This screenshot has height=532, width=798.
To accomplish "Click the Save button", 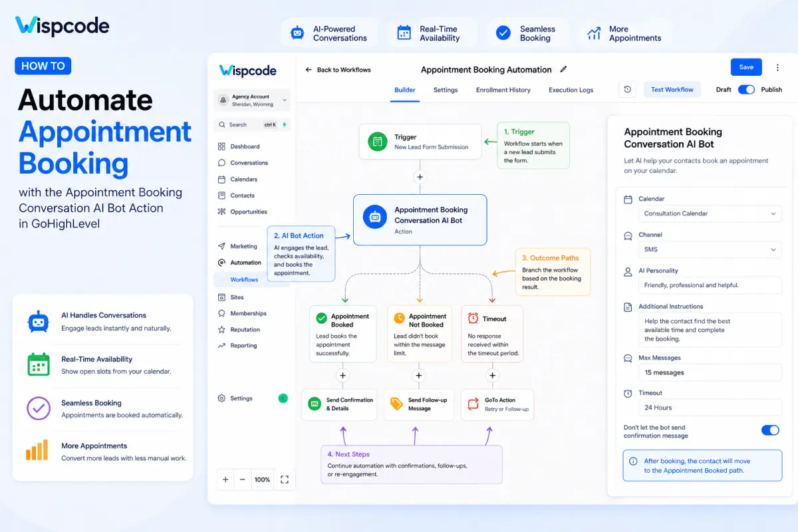I will point(746,67).
